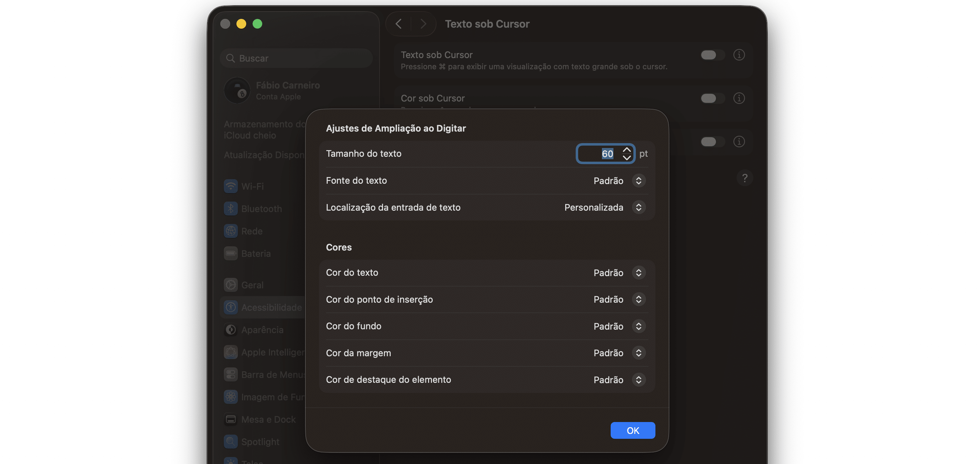The height and width of the screenshot is (464, 980).
Task: Click the Imagem de Fundo icon
Action: pyautogui.click(x=230, y=397)
